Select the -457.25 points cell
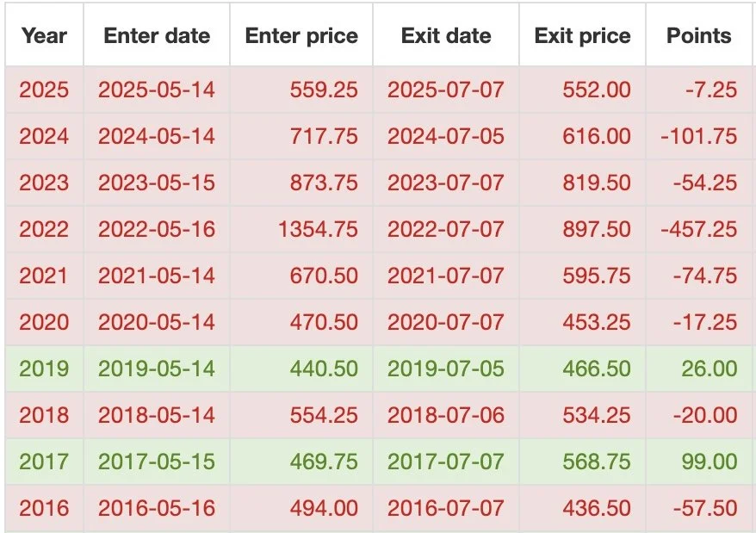Viewport: 756px width, 533px height. pyautogui.click(x=698, y=229)
